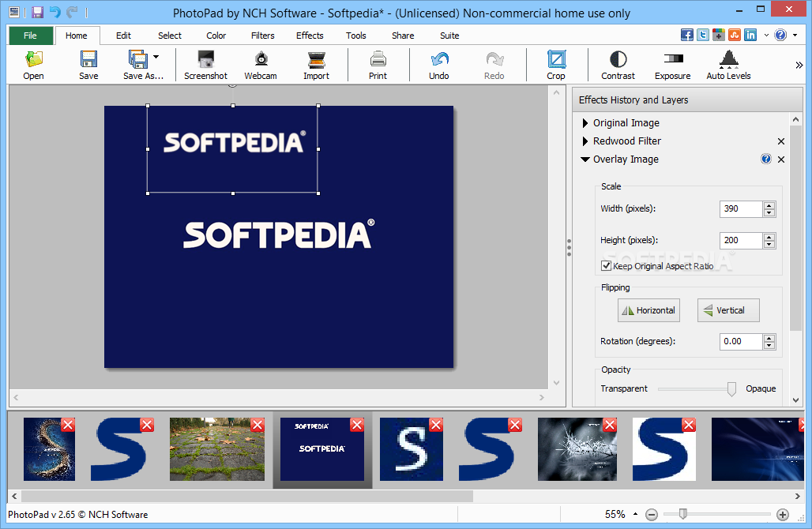Switch to the Effects tab
The width and height of the screenshot is (812, 529).
(x=310, y=36)
